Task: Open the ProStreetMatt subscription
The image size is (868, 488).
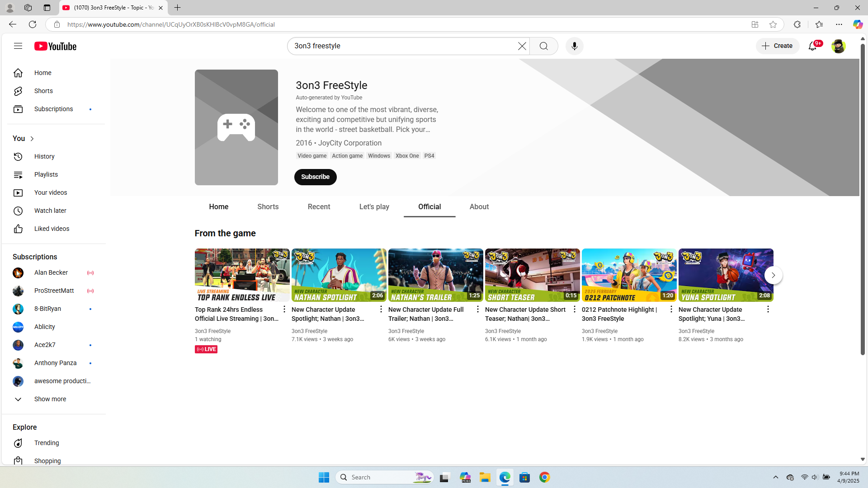Action: (54, 291)
